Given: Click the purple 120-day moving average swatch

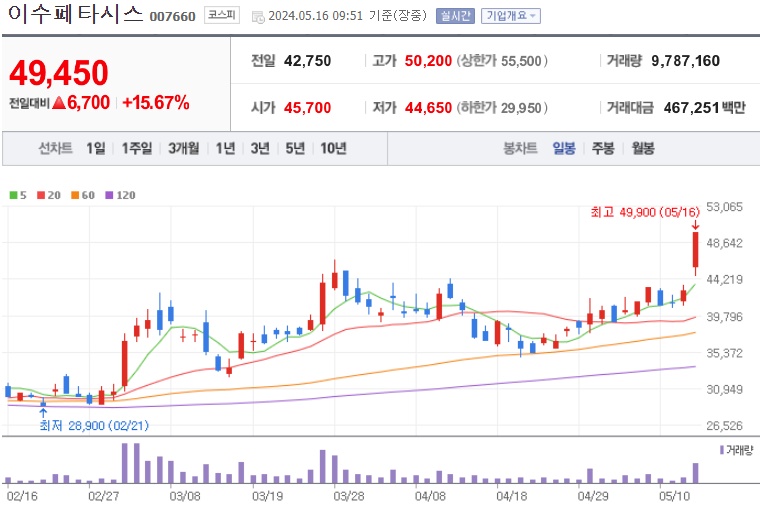Looking at the screenshot, I should [109, 195].
